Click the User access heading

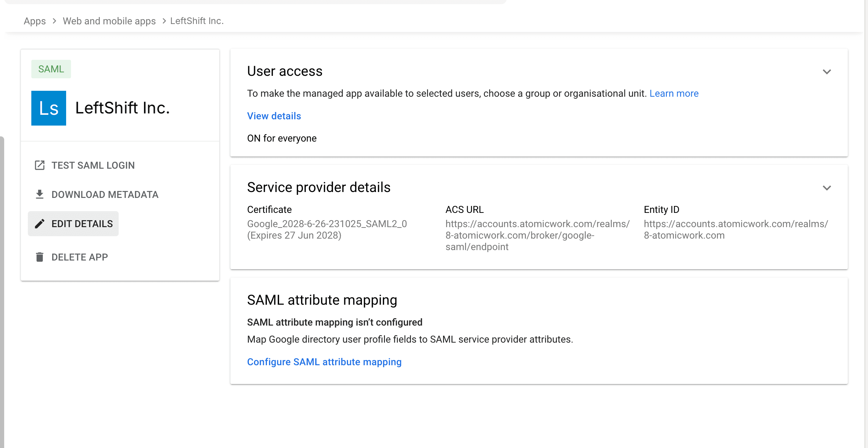pyautogui.click(x=285, y=71)
